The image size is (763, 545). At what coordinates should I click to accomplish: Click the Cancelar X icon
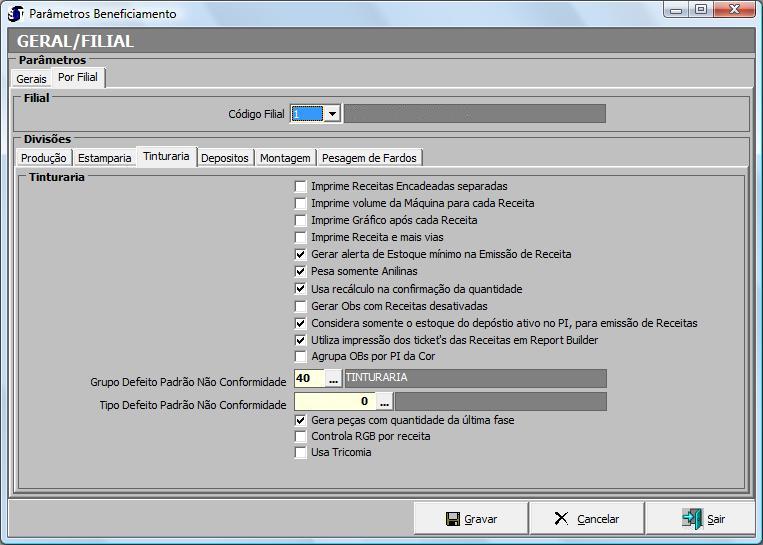[561, 519]
